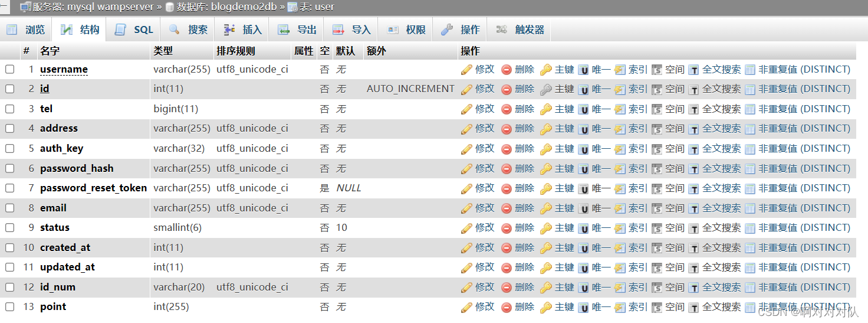The height and width of the screenshot is (323, 868).
Task: Click index icon for updated_at row
Action: pyautogui.click(x=620, y=267)
